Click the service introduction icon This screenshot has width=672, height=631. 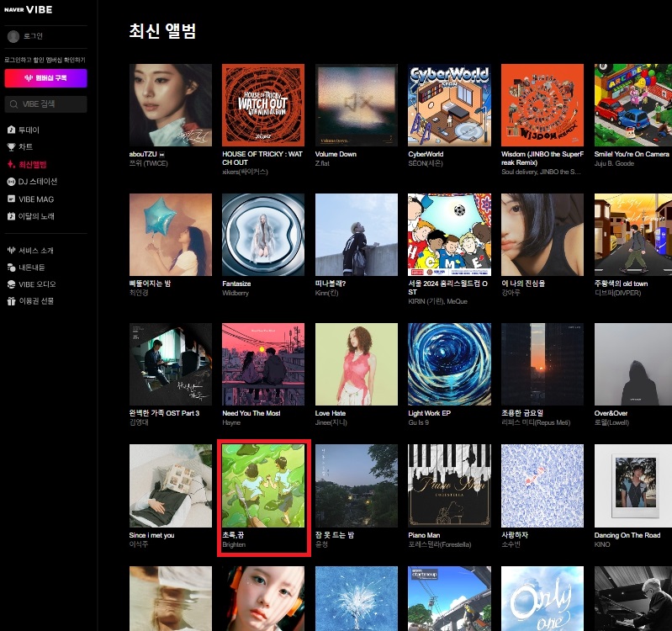[x=11, y=251]
